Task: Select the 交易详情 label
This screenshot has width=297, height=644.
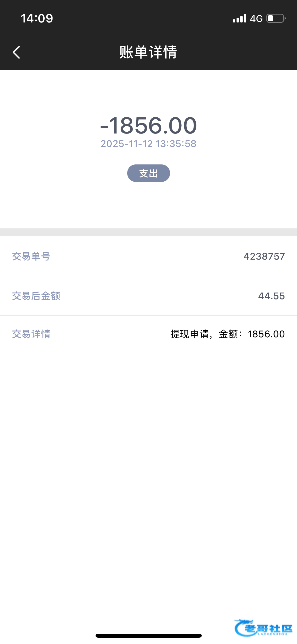Action: point(31,334)
